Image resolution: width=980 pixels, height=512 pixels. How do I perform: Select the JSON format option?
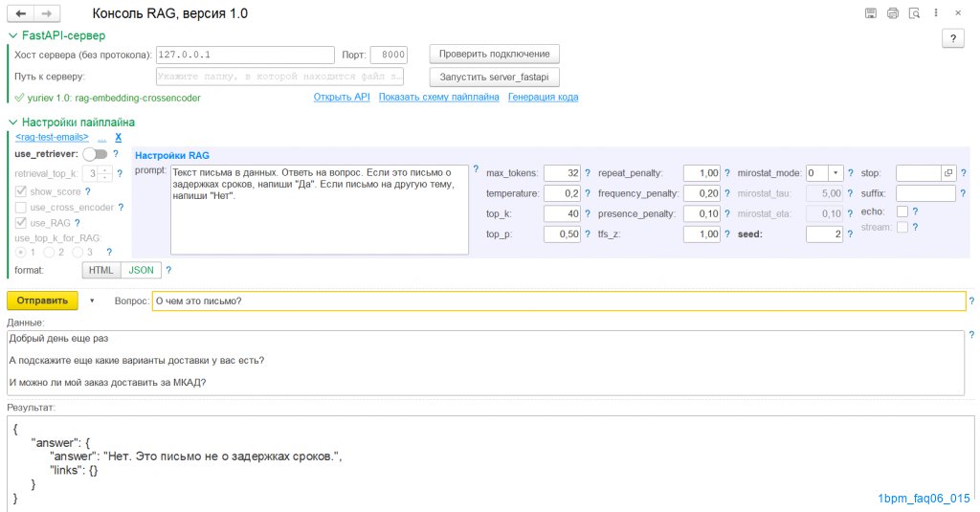(141, 271)
